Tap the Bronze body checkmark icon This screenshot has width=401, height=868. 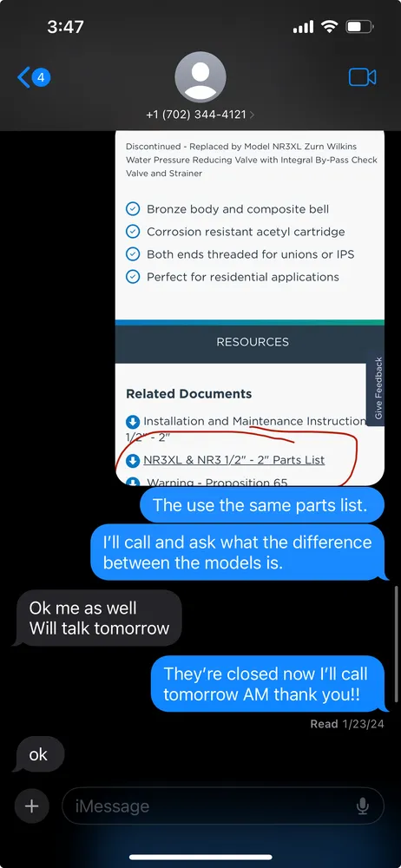pyautogui.click(x=133, y=209)
